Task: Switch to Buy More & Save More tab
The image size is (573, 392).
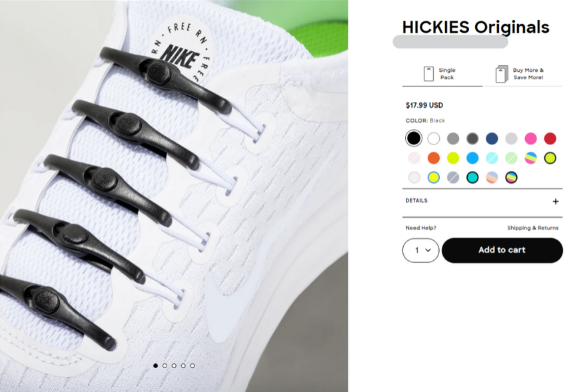Action: pyautogui.click(x=522, y=74)
